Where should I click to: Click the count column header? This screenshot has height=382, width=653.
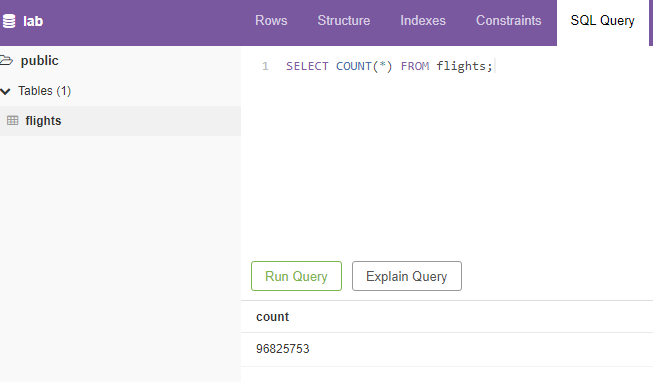coord(272,317)
